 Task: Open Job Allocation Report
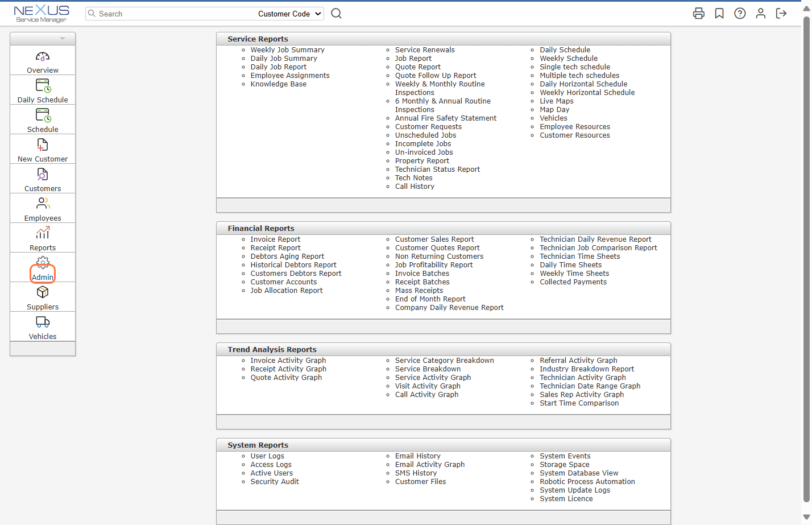click(287, 291)
